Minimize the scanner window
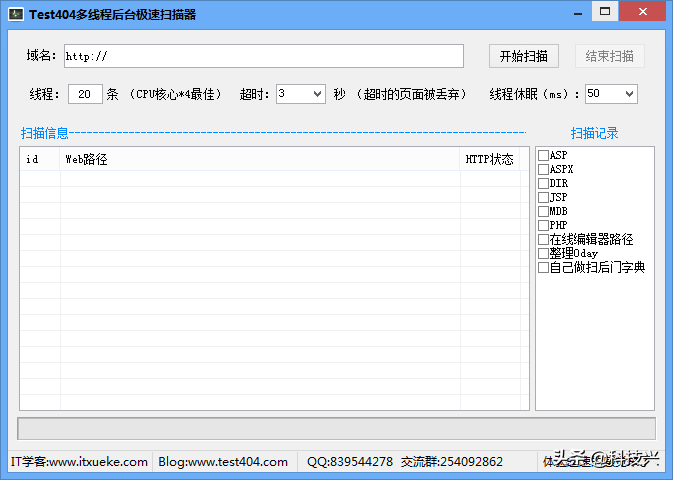673x480 pixels. click(x=578, y=13)
